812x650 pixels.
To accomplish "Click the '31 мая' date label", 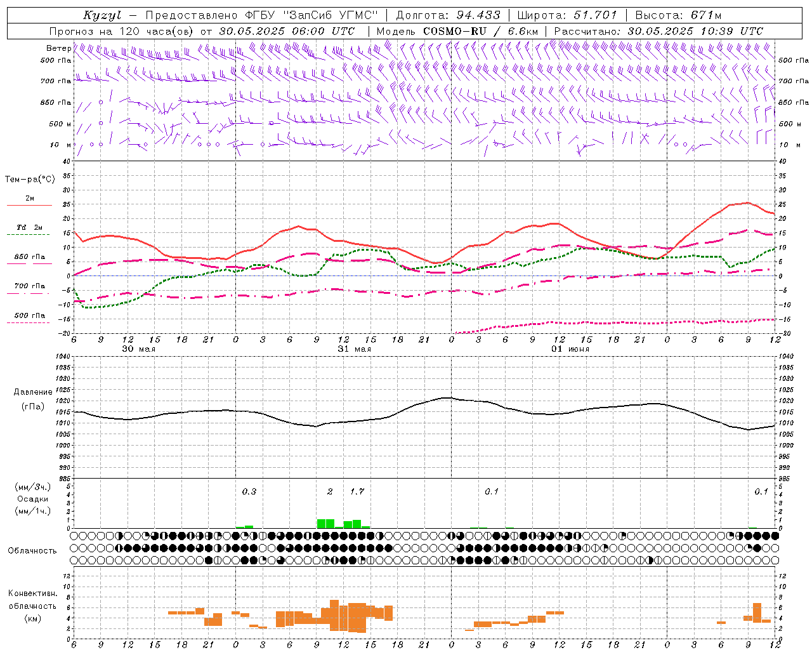I will [355, 349].
